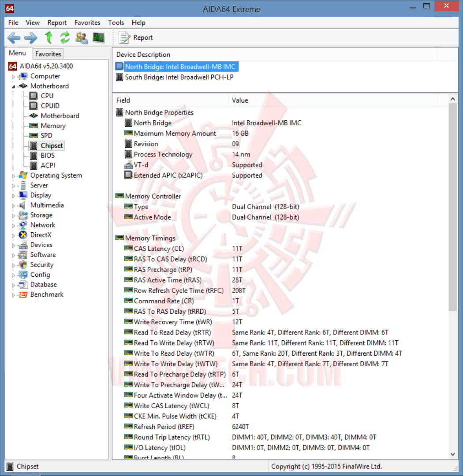
Task: Click the green Up arrow toolbar icon
Action: tap(49, 37)
